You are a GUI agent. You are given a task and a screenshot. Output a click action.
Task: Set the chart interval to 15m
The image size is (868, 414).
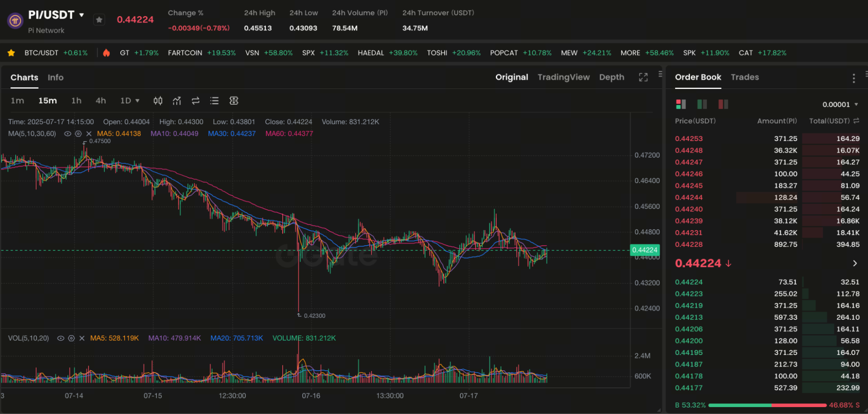coord(47,101)
